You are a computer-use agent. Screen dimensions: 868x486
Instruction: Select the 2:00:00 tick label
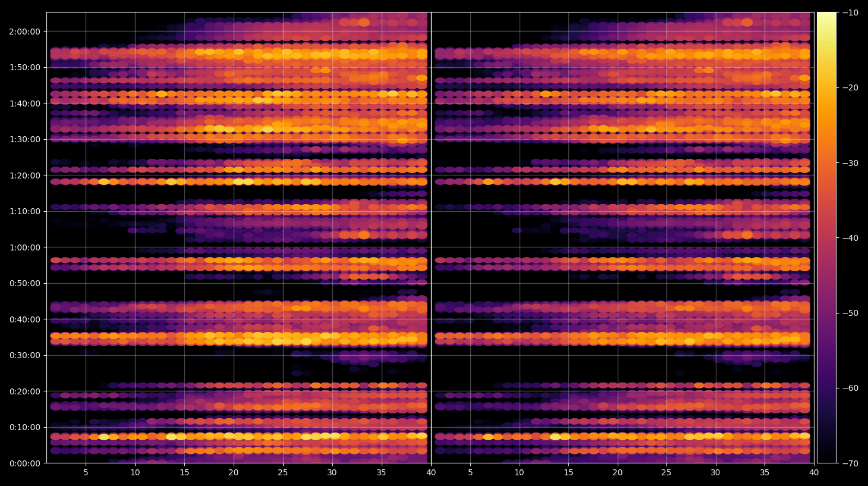(x=24, y=32)
